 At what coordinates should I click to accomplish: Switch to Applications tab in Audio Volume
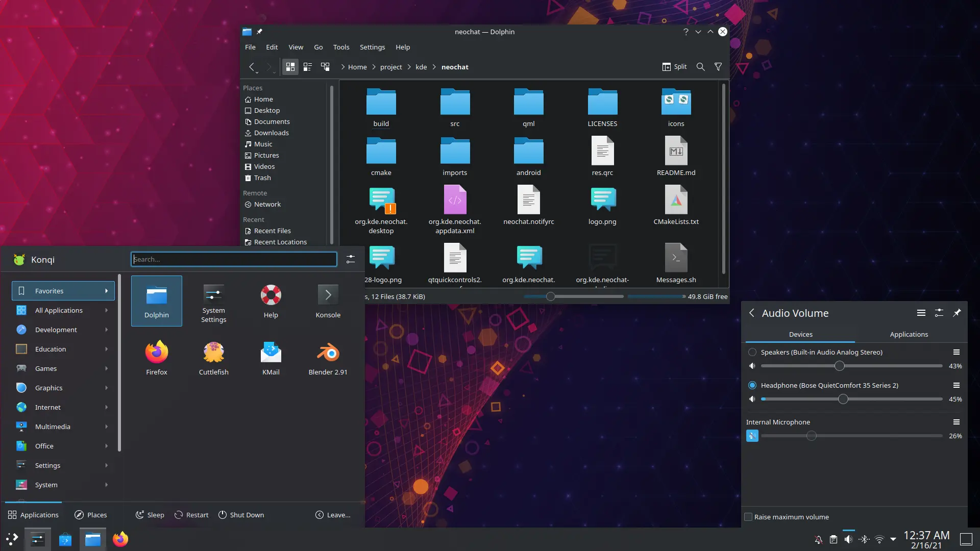click(909, 334)
